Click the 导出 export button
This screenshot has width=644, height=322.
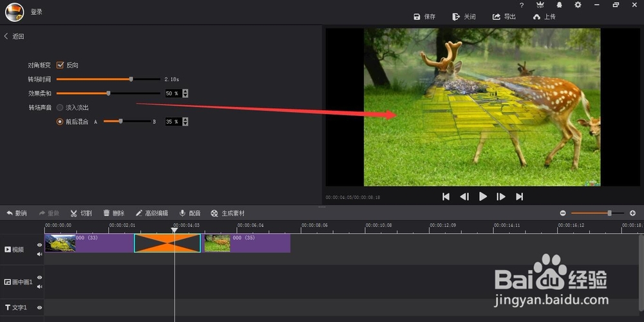point(504,17)
